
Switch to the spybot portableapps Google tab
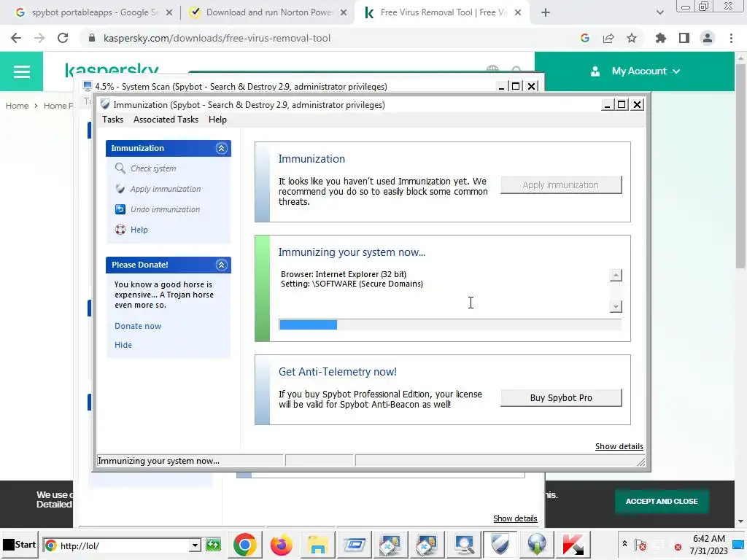94,12
